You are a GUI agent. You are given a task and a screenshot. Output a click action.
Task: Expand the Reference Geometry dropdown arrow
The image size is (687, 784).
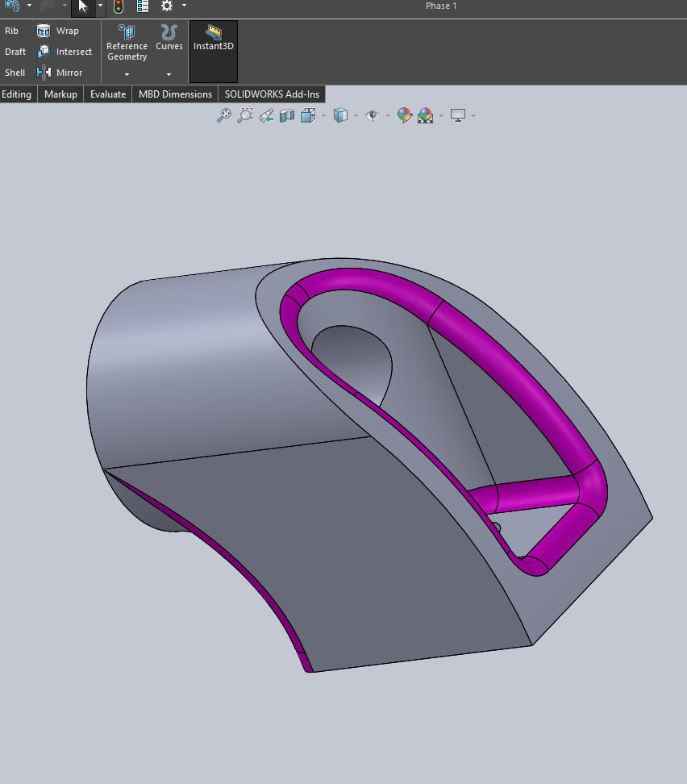(x=127, y=73)
